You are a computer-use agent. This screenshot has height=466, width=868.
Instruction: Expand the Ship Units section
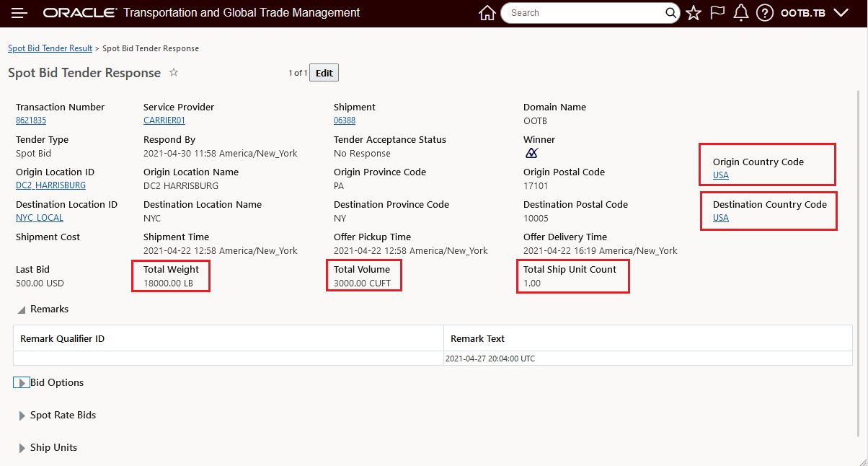pos(22,448)
